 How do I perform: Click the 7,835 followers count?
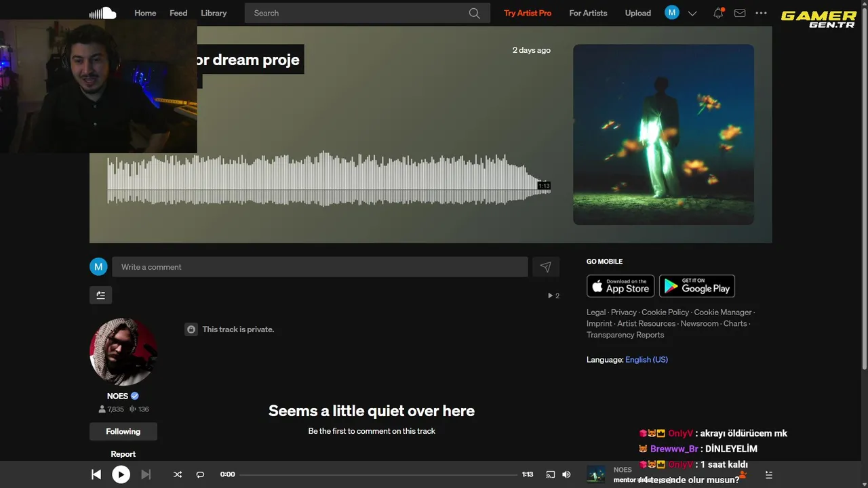click(111, 409)
